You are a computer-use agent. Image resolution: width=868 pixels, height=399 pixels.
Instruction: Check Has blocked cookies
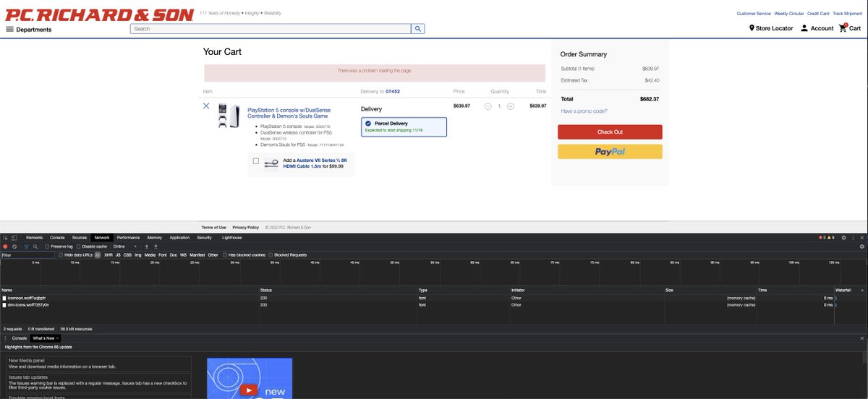[x=225, y=255]
